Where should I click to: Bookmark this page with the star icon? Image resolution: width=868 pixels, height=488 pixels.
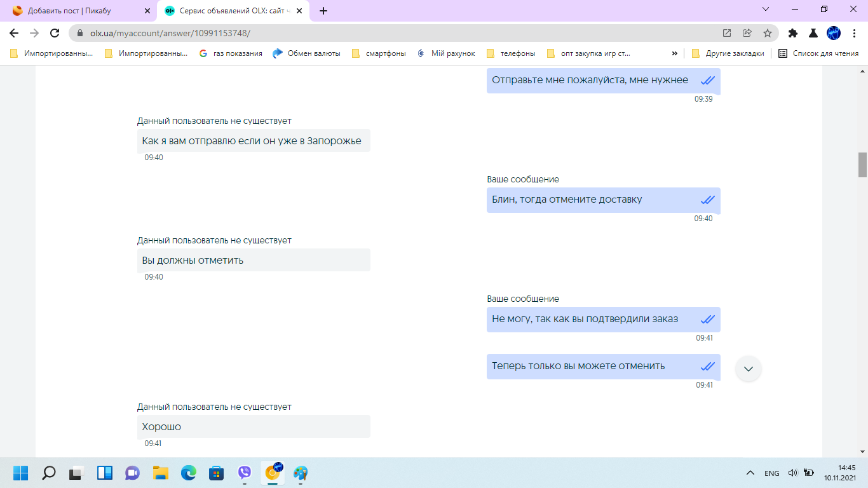point(768,33)
